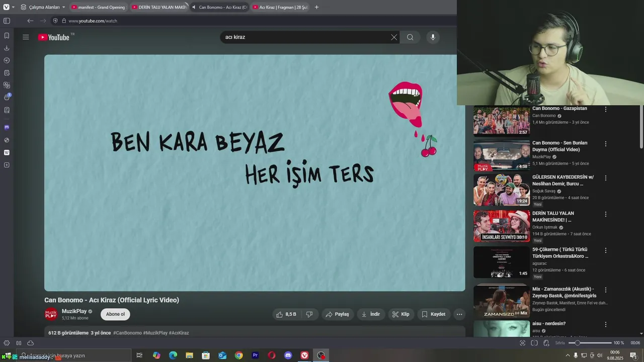This screenshot has width=644, height=362.
Task: Share video with Paylaş button
Action: 337,314
